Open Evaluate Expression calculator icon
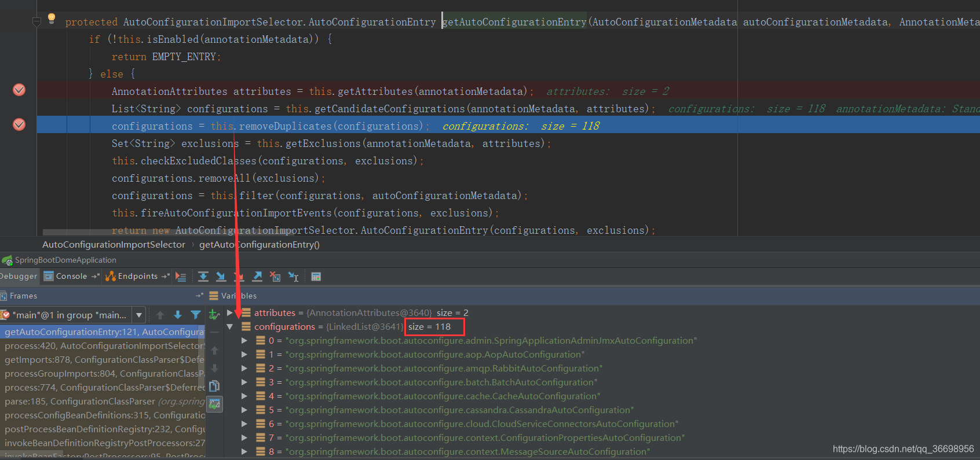The width and height of the screenshot is (980, 460). [x=316, y=277]
